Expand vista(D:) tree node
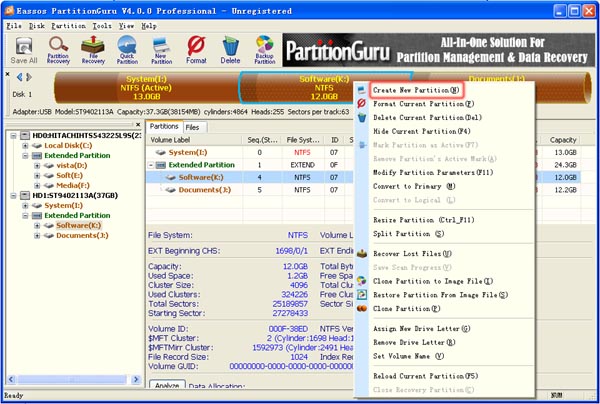This screenshot has height=404, width=600. (37, 165)
